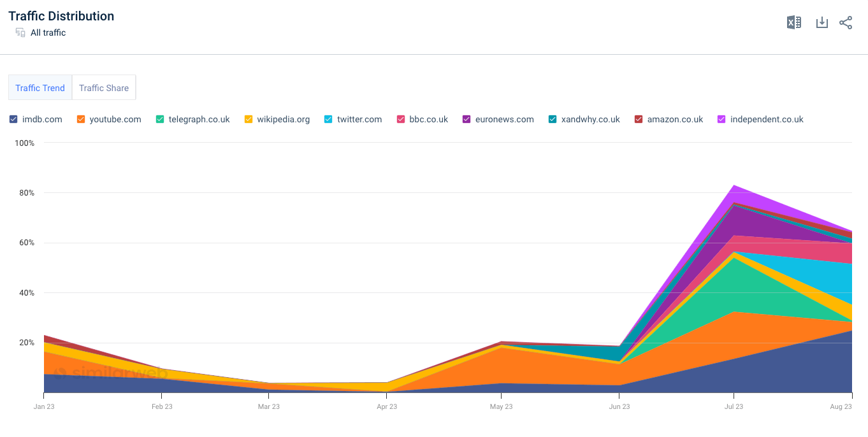This screenshot has width=868, height=437.
Task: Toggle independent.co.uk series visibility
Action: [x=720, y=118]
